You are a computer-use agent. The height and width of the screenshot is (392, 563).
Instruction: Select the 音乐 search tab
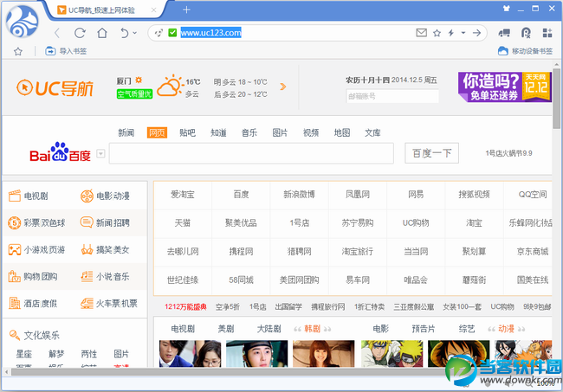pyautogui.click(x=249, y=132)
